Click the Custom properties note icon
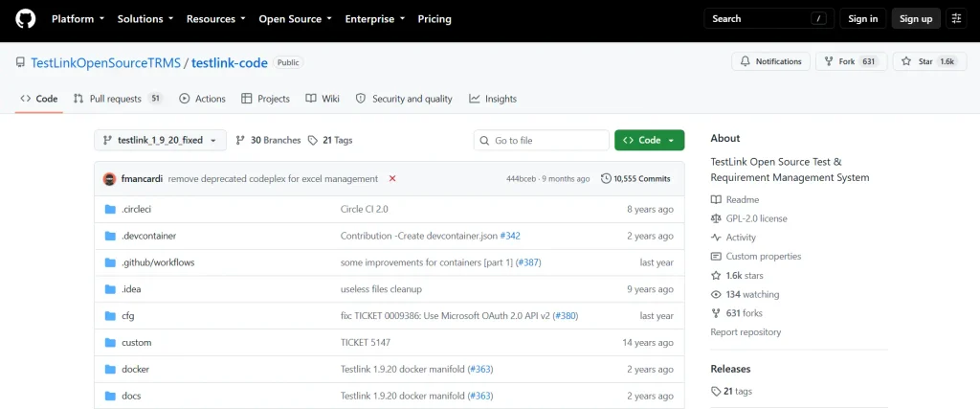 716,257
